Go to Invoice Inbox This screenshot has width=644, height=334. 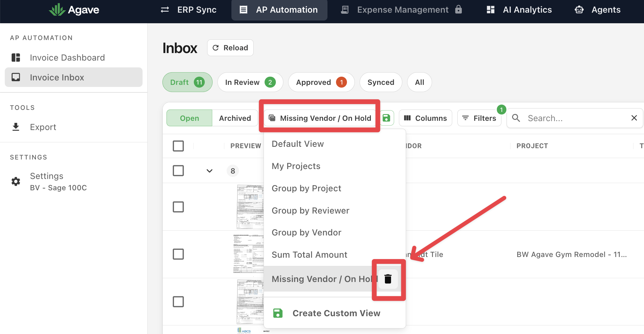(x=73, y=77)
